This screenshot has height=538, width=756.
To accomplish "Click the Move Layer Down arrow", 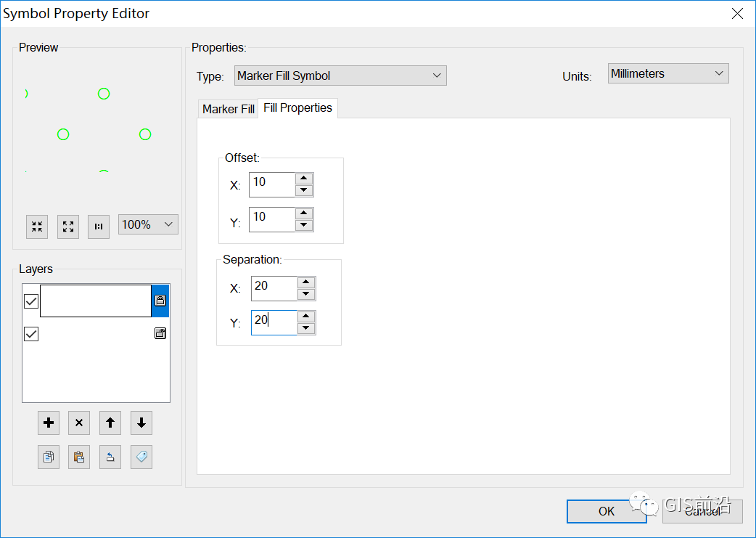I will [x=141, y=423].
